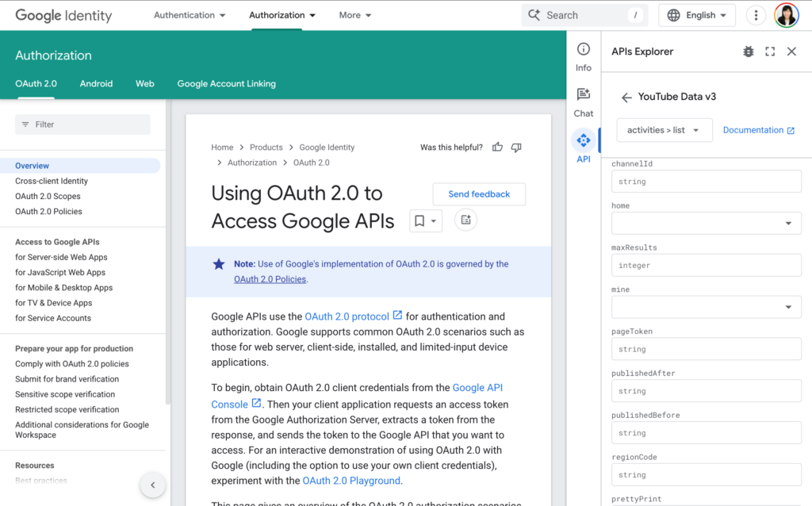Click the Home breadcrumb link
The image size is (812, 506).
click(x=222, y=147)
